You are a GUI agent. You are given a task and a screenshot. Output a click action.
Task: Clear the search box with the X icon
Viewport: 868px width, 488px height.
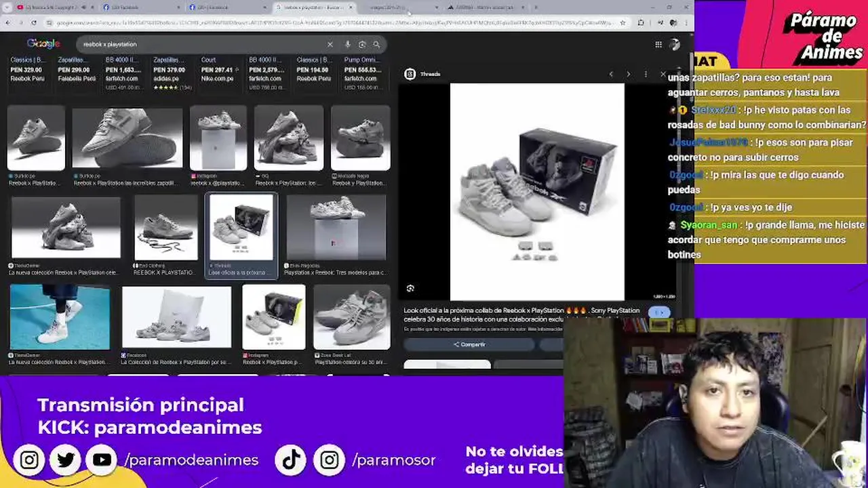330,45
